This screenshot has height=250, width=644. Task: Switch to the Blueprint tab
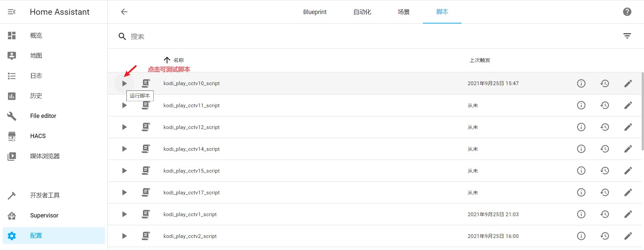315,12
